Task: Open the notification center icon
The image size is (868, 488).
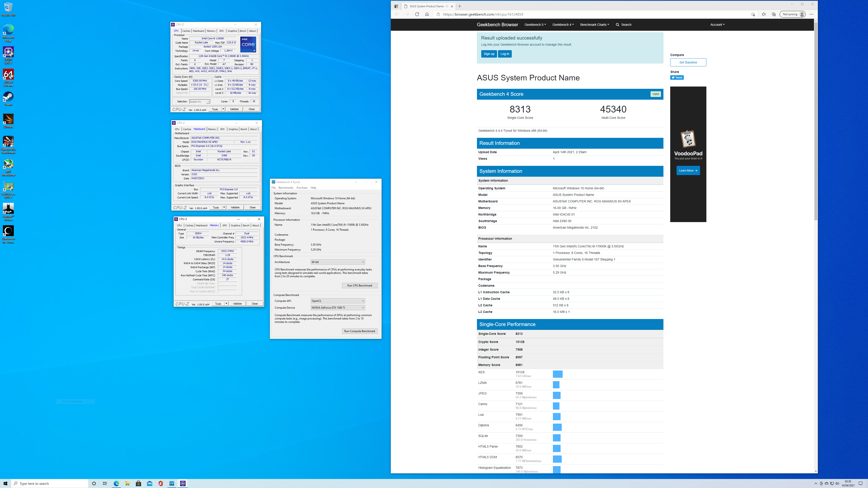Action: (x=860, y=483)
